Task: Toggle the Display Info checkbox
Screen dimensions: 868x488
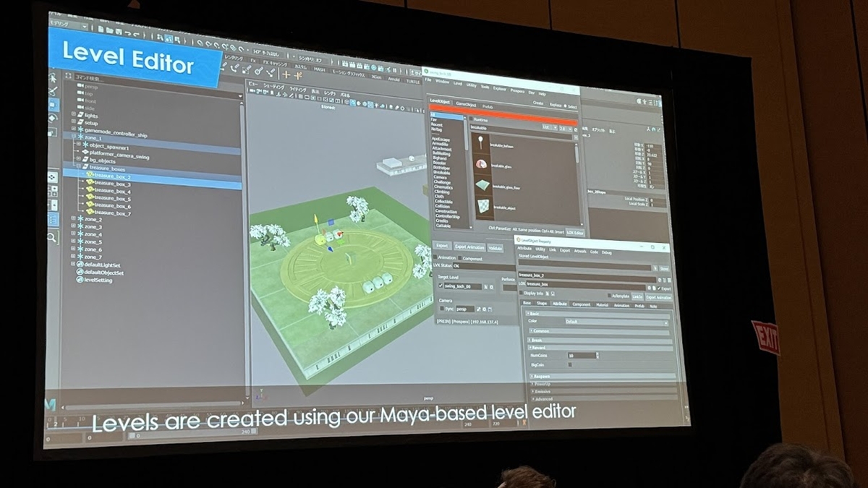Action: (522, 293)
